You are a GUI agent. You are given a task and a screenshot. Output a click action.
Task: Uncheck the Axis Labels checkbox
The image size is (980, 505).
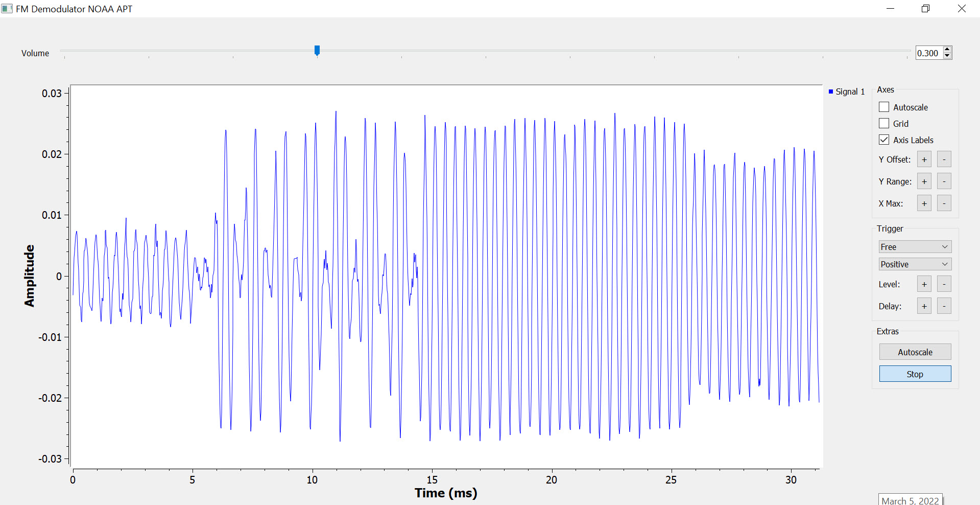pyautogui.click(x=884, y=140)
